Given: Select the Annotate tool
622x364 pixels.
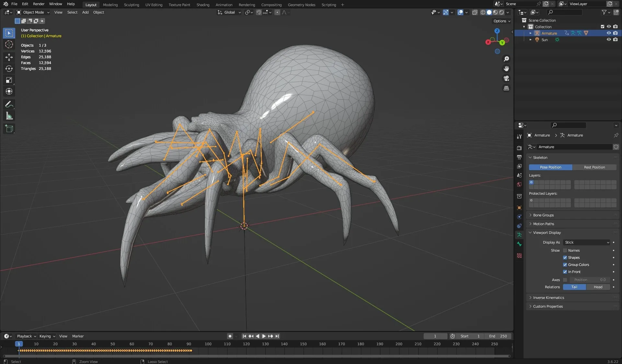Looking at the screenshot, I should click(9, 104).
